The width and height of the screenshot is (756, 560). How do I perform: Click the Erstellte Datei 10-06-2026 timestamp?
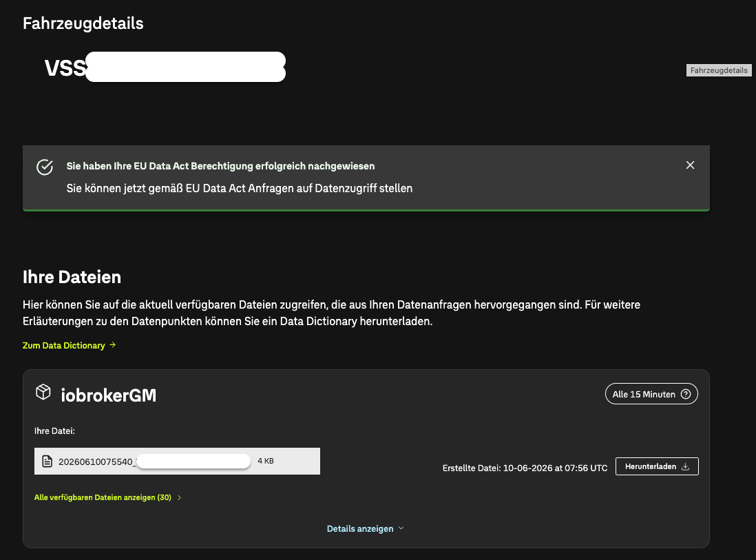coord(525,468)
